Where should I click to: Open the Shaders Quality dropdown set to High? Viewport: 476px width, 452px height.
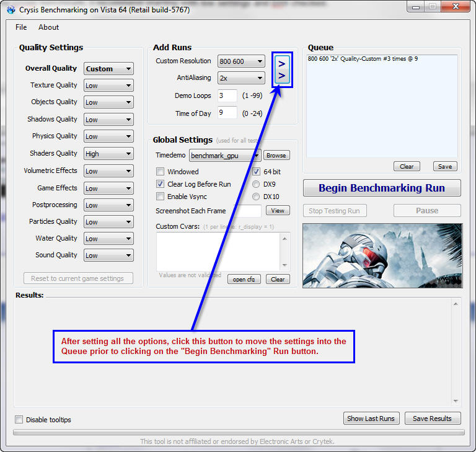108,154
